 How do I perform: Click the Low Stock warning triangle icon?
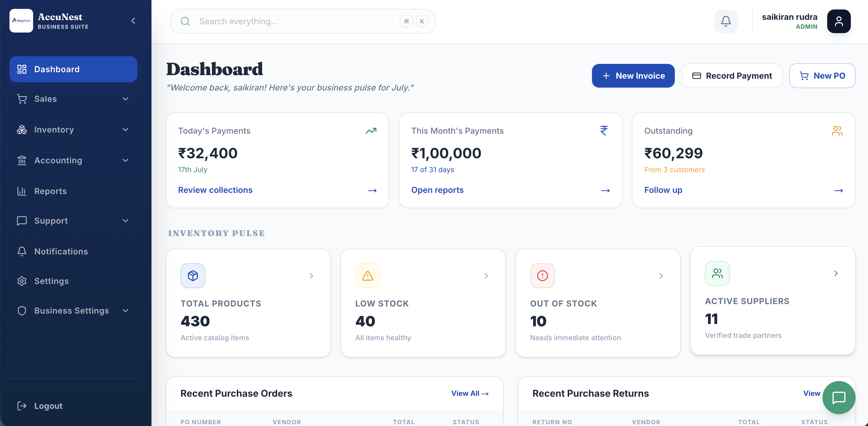(x=368, y=275)
